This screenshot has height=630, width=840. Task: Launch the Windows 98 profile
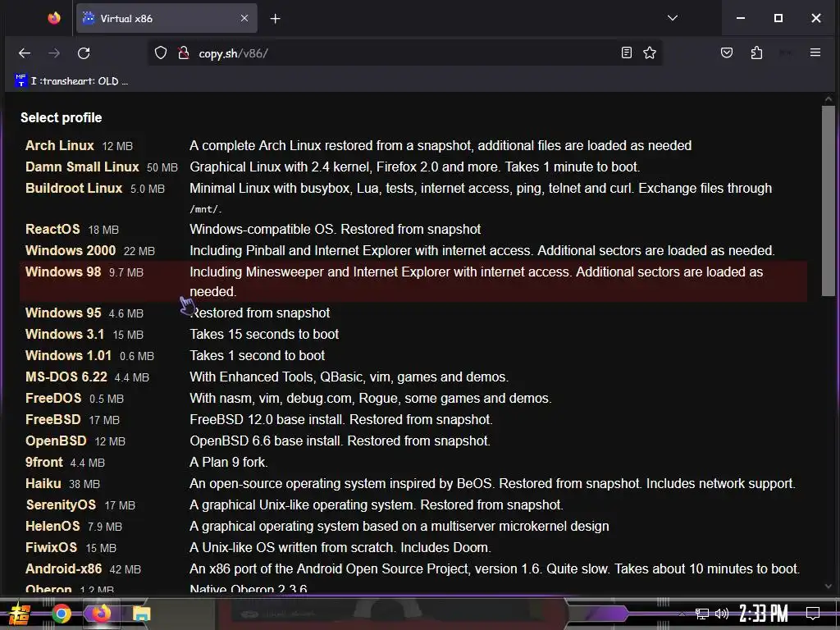click(63, 272)
